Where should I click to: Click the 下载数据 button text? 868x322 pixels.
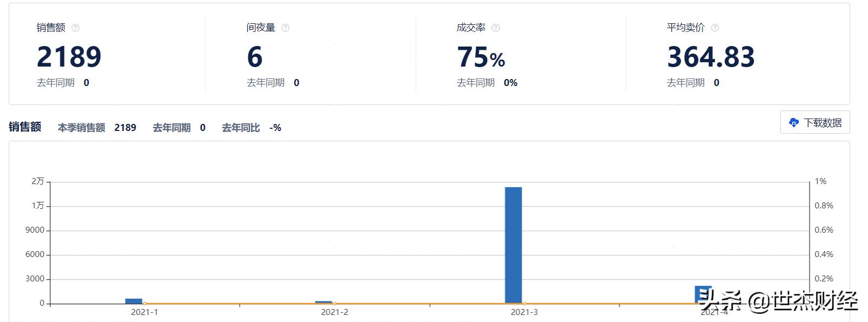pyautogui.click(x=823, y=123)
